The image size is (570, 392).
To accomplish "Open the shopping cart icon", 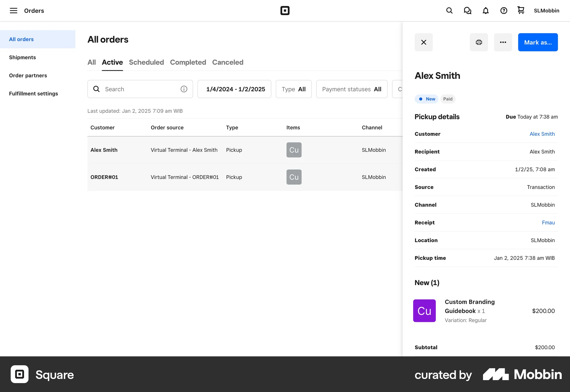I will (x=521, y=10).
